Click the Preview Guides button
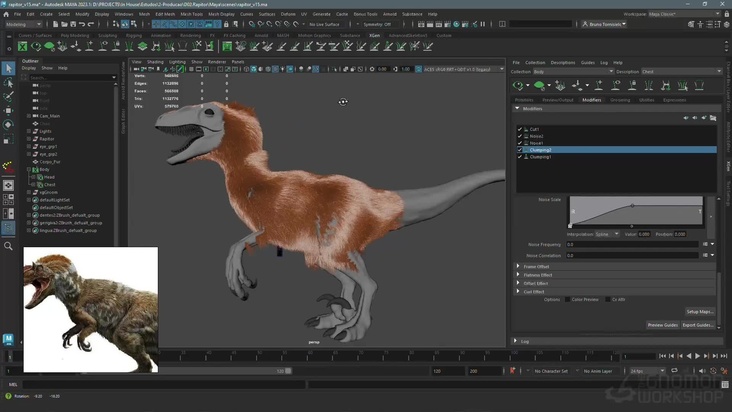The height and width of the screenshot is (412, 732). tap(662, 325)
